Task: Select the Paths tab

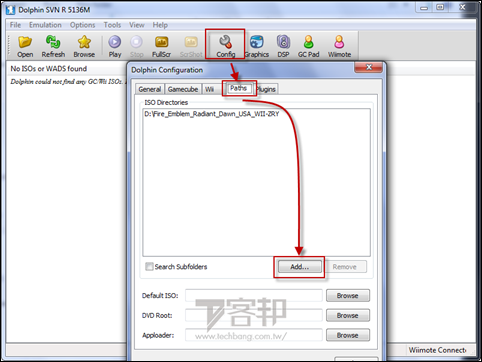Action: (238, 88)
